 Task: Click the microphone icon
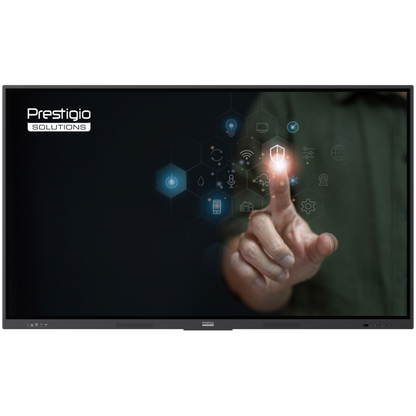pyautogui.click(x=231, y=181)
